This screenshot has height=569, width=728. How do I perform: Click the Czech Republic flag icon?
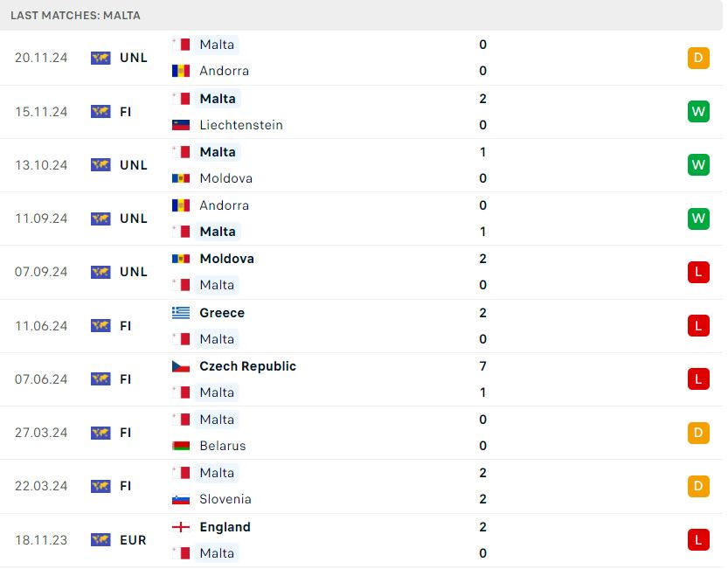[x=181, y=366]
